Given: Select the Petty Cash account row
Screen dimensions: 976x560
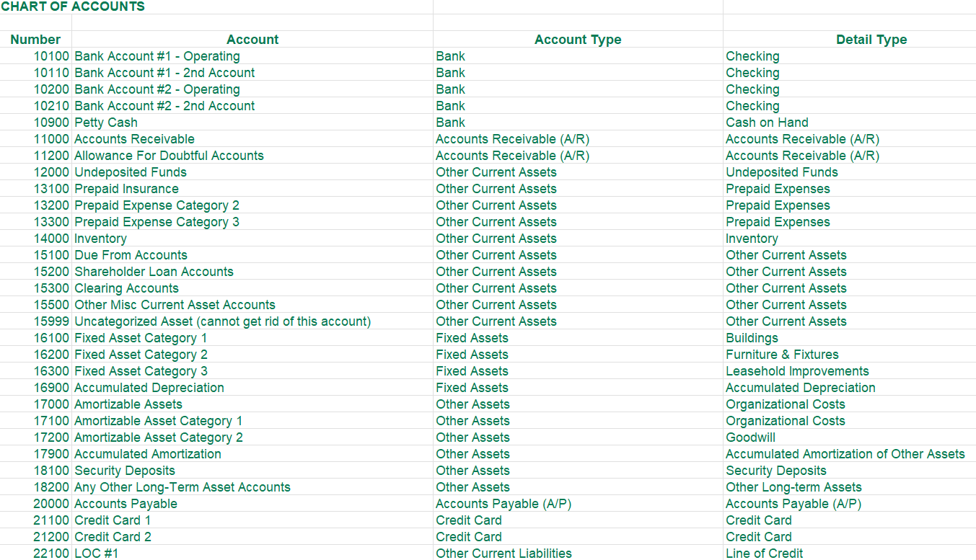Looking at the screenshot, I should (105, 123).
